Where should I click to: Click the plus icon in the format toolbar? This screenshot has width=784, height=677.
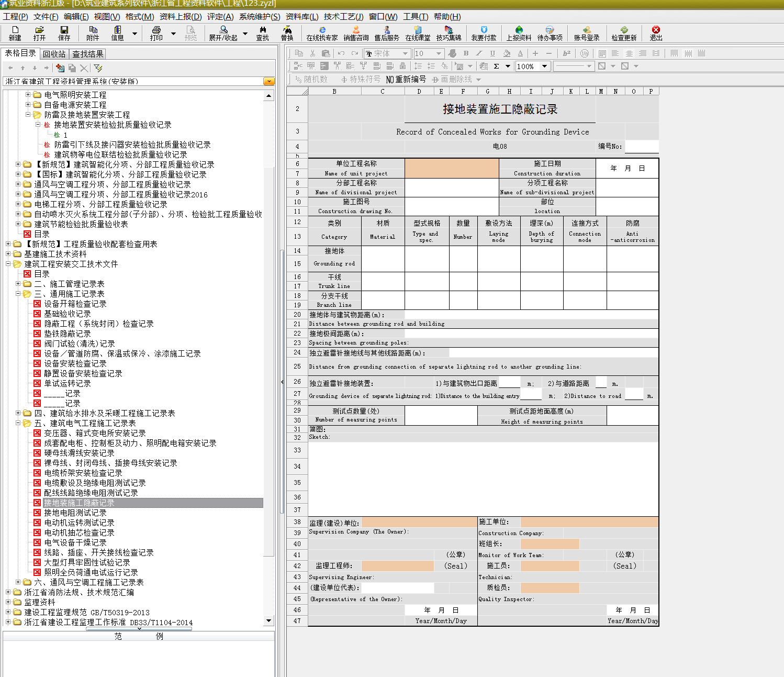535,53
